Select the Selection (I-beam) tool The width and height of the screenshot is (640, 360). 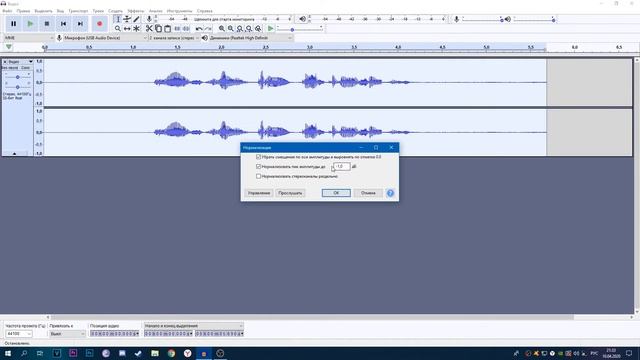118,19
